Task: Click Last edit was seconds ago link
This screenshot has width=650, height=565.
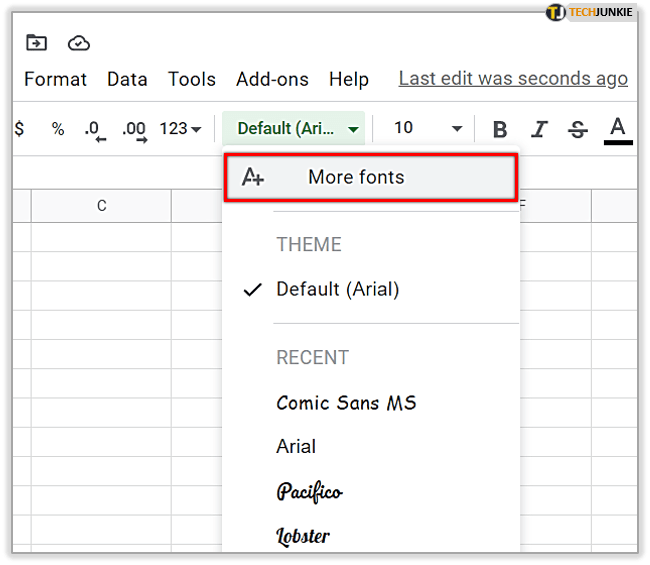Action: pyautogui.click(x=513, y=79)
